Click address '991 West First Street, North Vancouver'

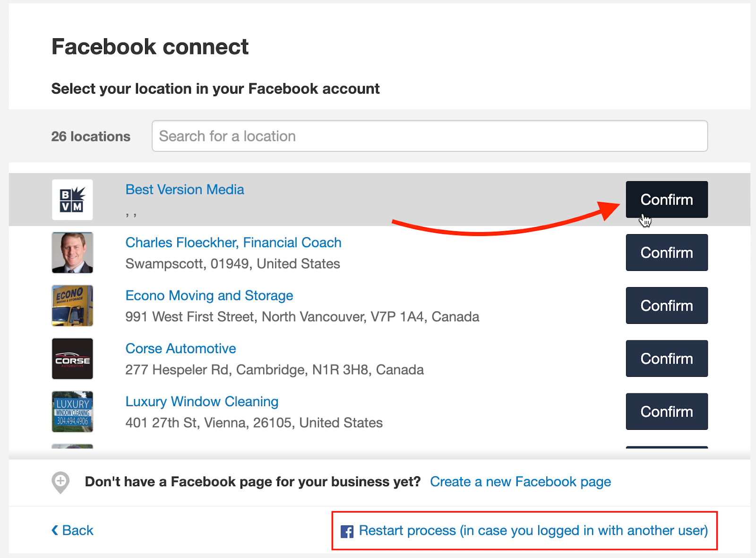pos(246,317)
